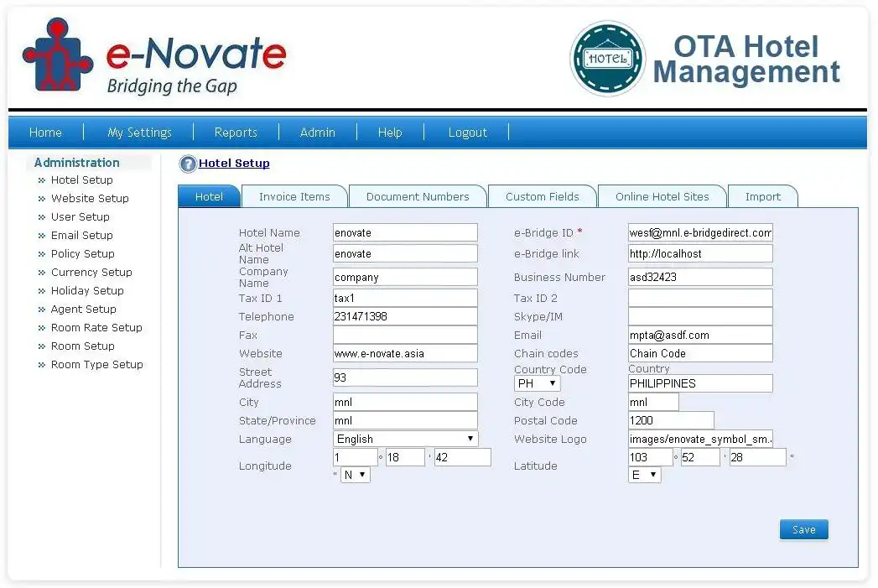
Task: Open Currency Setup in the sidebar
Action: tap(91, 273)
